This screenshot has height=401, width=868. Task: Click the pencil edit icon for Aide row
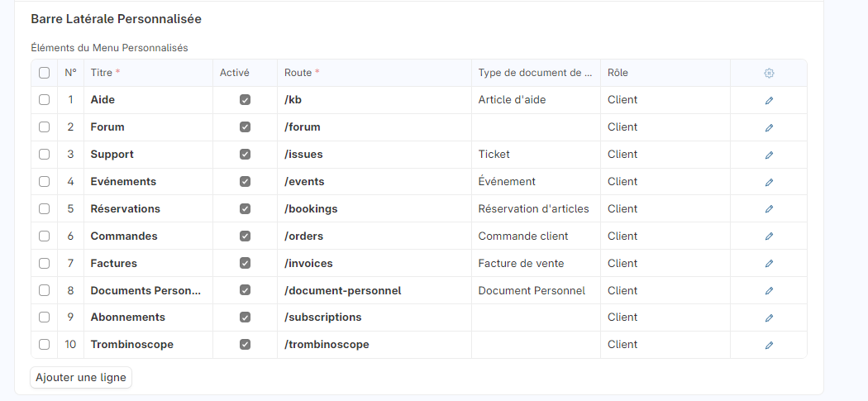[769, 100]
